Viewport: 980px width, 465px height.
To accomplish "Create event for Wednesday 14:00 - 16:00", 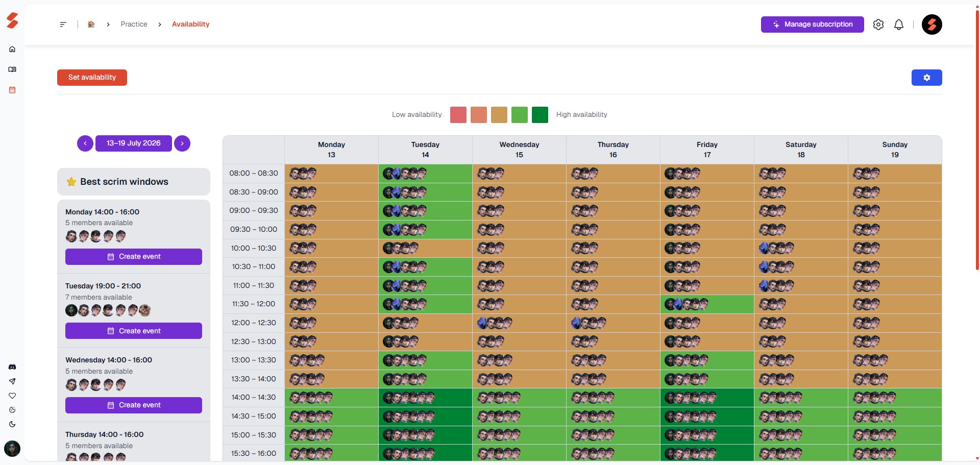I will (x=134, y=405).
